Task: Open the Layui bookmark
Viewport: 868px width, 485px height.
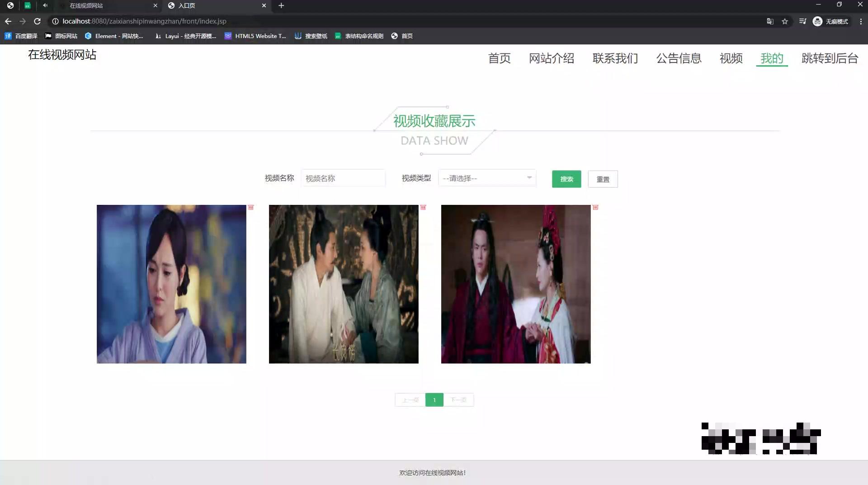Action: click(185, 36)
